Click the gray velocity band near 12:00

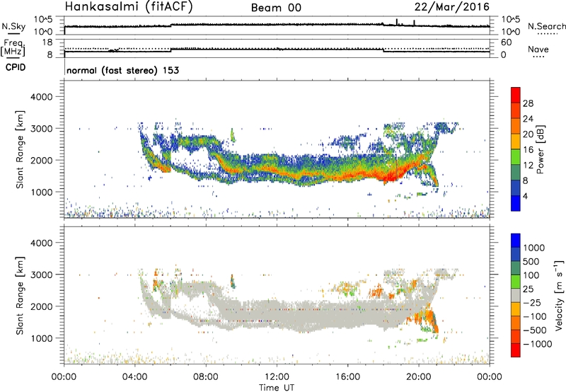(277, 313)
